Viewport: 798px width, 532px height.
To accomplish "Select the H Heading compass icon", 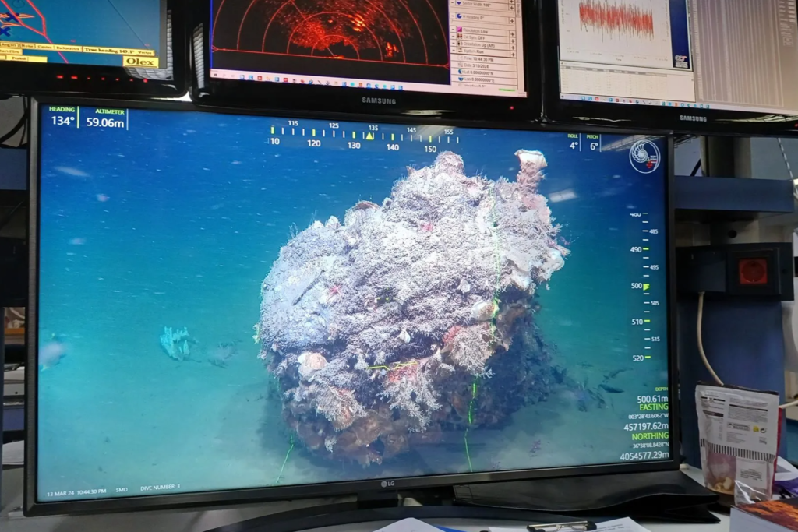I will coord(460,16).
